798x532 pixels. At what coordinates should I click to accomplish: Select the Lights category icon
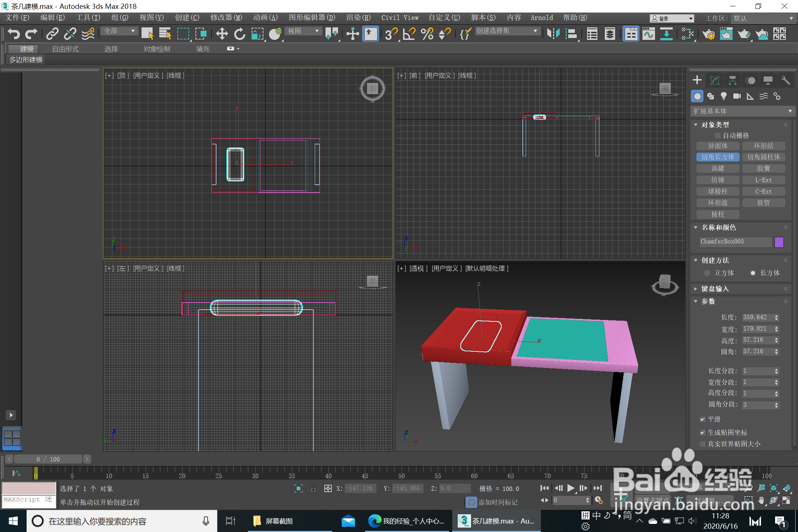724,96
